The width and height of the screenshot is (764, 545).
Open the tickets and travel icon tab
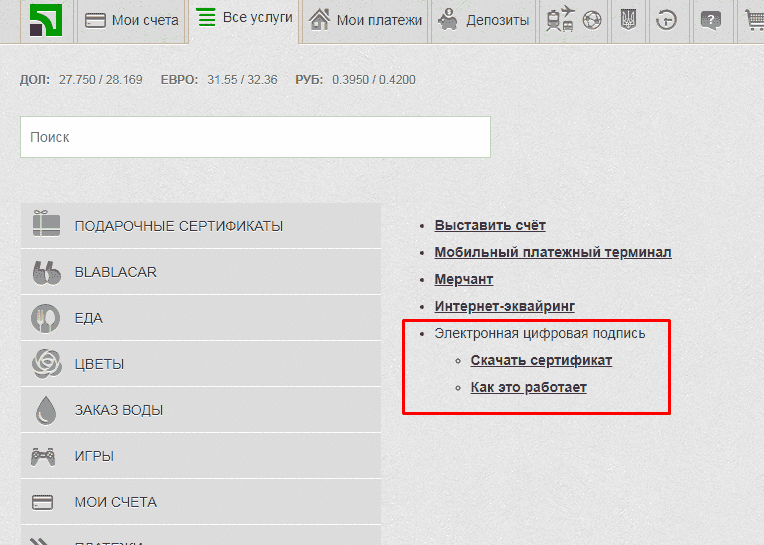click(x=574, y=20)
